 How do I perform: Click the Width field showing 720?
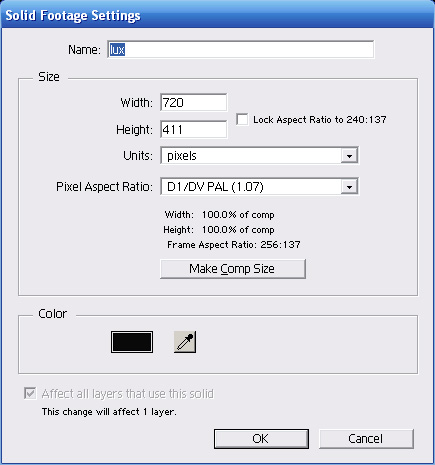click(194, 102)
